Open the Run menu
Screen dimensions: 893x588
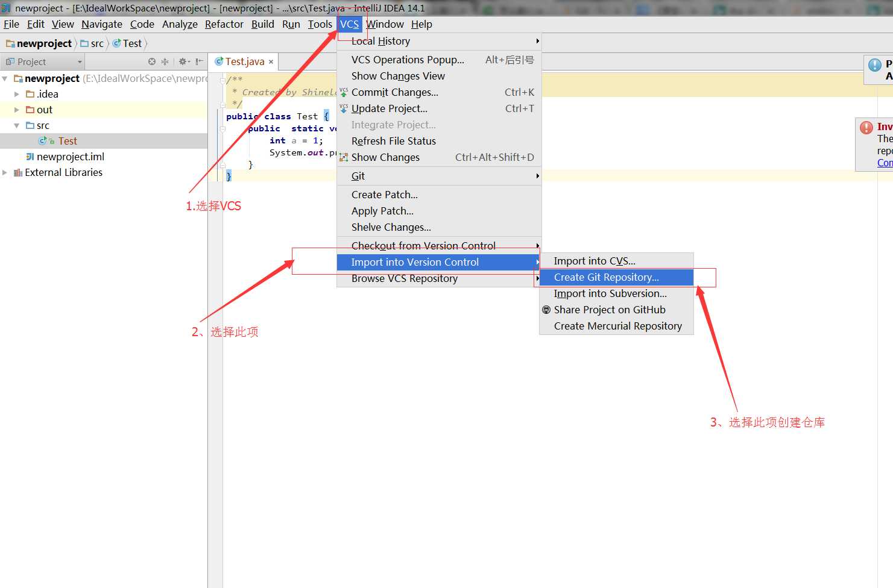291,24
